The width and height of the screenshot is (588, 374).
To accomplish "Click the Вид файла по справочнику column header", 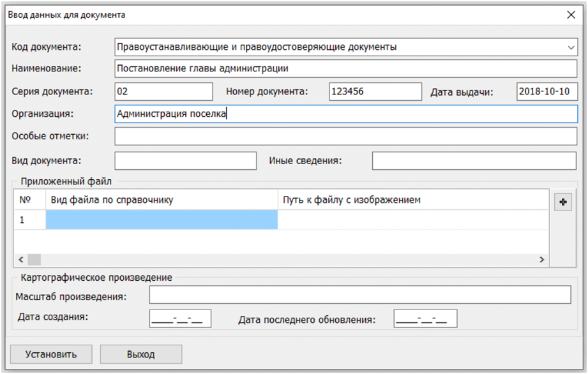I will pos(163,200).
